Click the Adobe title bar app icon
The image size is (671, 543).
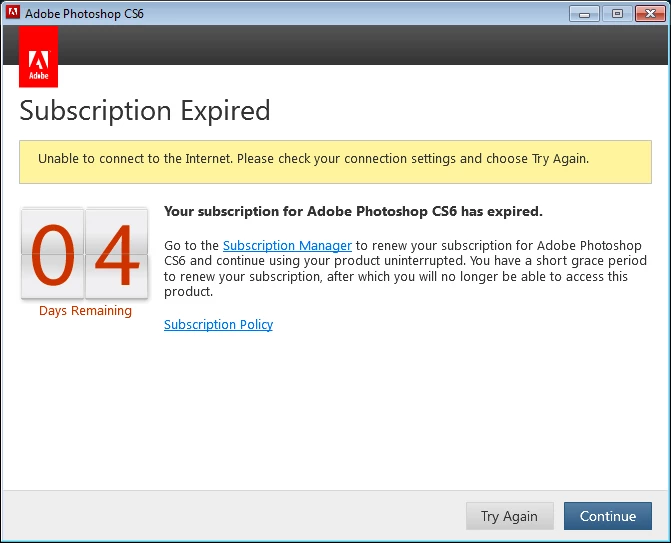13,13
